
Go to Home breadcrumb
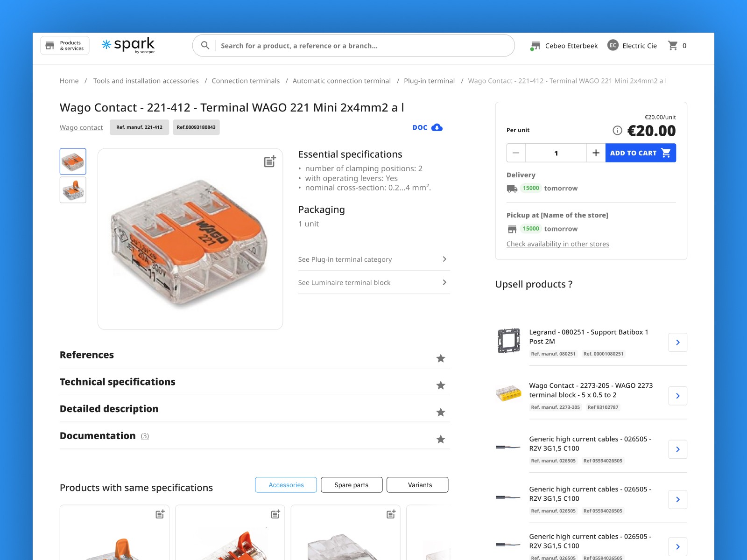[69, 81]
